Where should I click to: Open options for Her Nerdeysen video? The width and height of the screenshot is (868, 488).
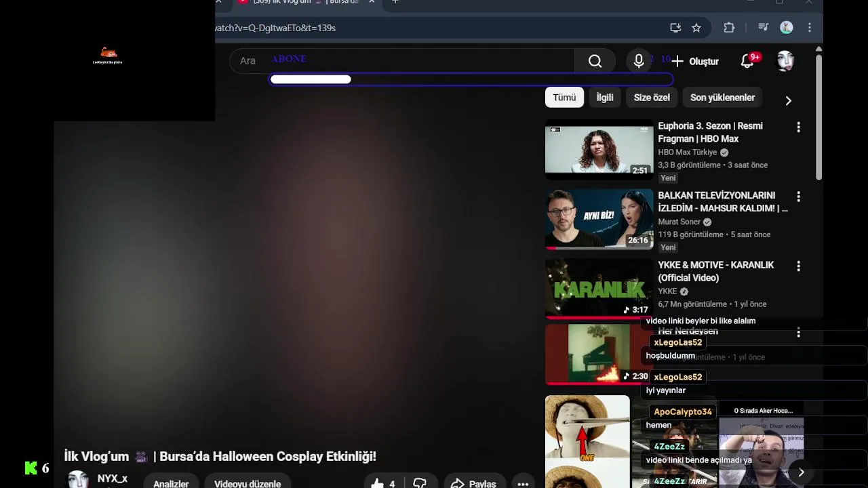tap(798, 332)
